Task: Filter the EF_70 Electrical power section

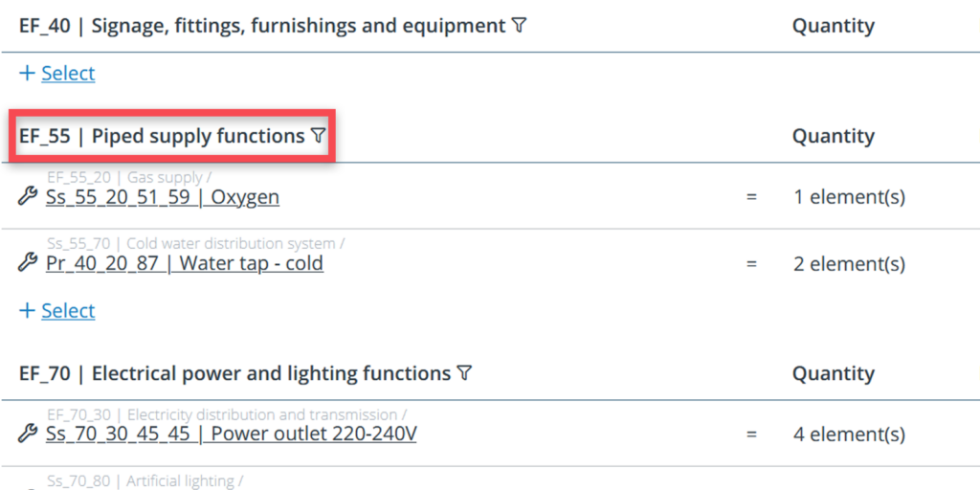Action: [464, 373]
